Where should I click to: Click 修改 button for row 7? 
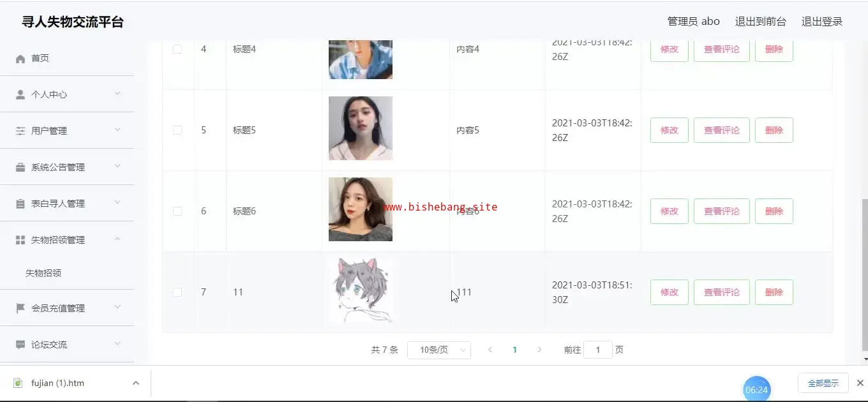point(670,292)
